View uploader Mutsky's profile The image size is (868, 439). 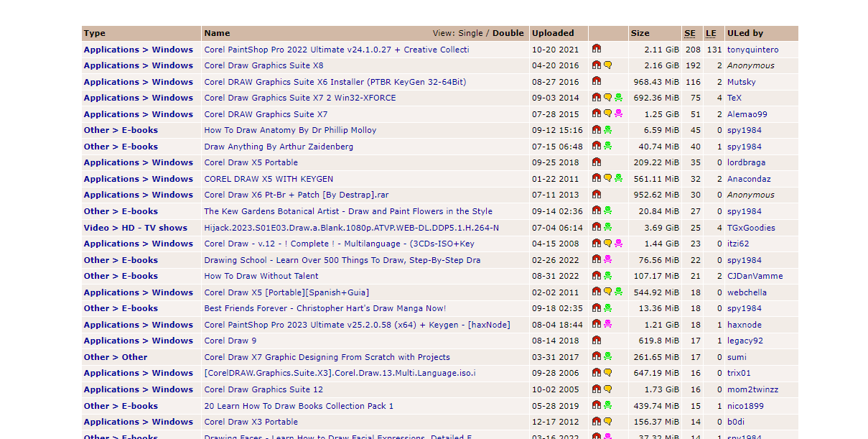click(x=742, y=82)
